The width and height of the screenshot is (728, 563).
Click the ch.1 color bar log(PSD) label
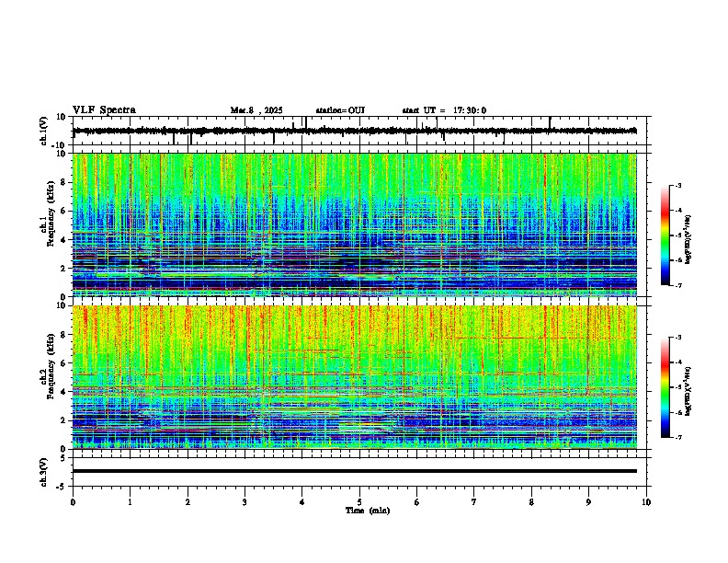coord(688,240)
